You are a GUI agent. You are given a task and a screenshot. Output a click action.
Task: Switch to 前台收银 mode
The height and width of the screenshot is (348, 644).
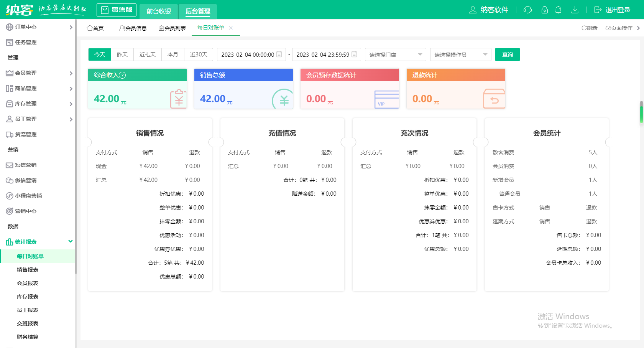point(158,11)
